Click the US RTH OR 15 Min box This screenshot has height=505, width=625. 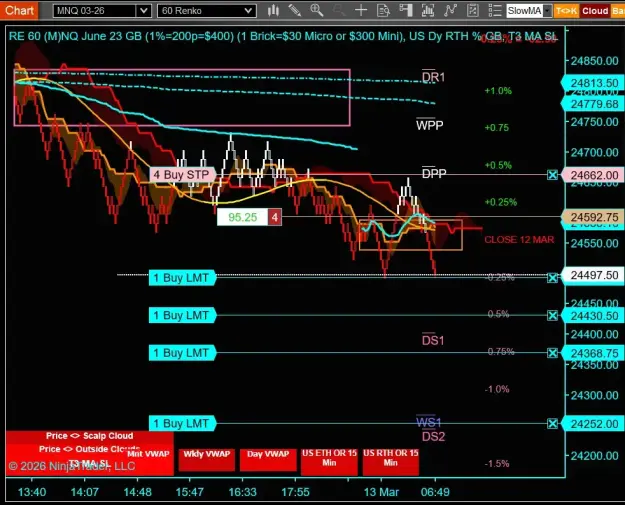point(391,461)
